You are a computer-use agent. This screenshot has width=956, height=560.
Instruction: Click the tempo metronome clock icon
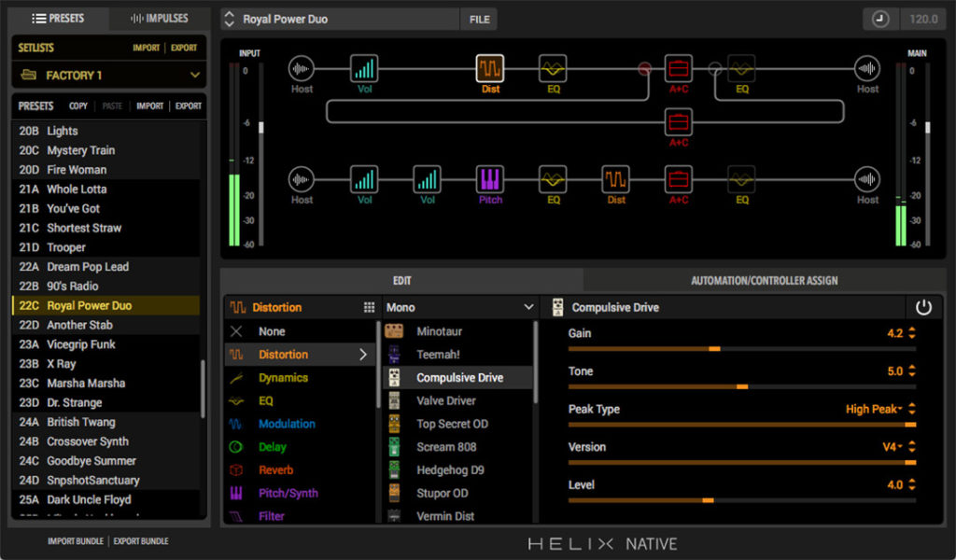click(879, 19)
